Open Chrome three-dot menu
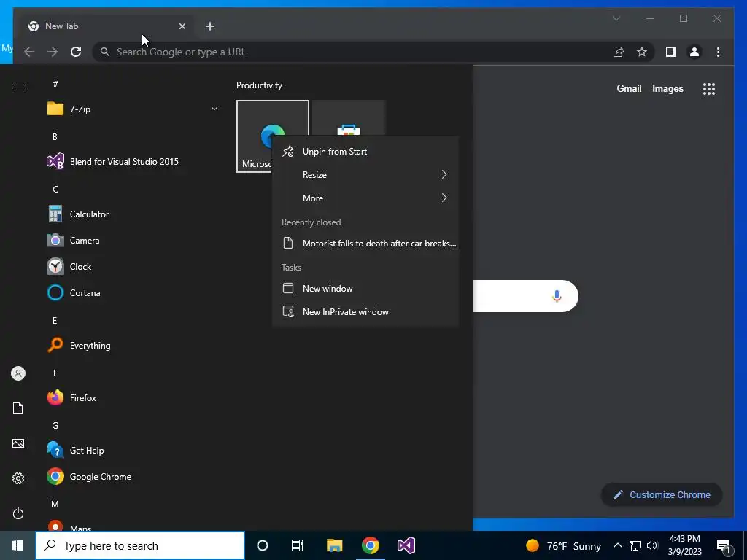747x560 pixels. [x=718, y=52]
